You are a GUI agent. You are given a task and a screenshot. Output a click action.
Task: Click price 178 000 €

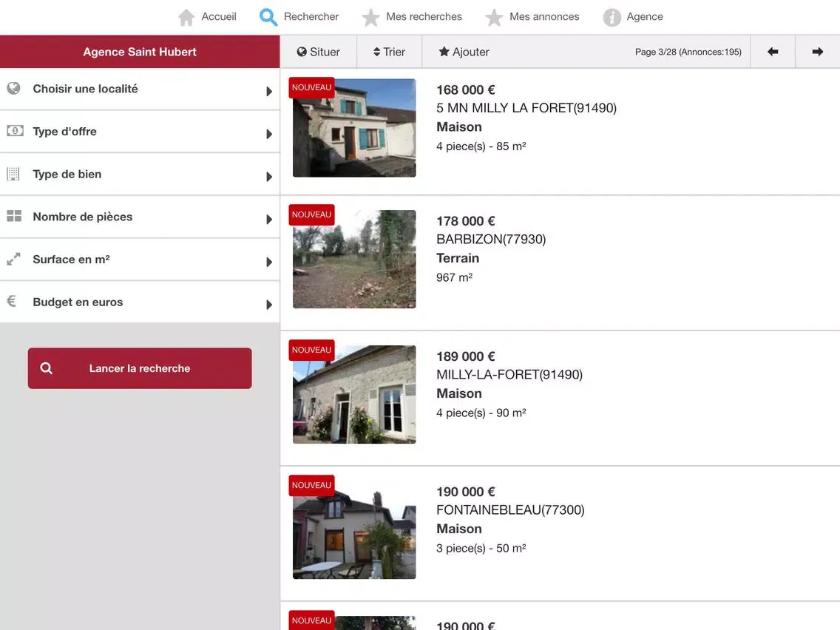[466, 220]
